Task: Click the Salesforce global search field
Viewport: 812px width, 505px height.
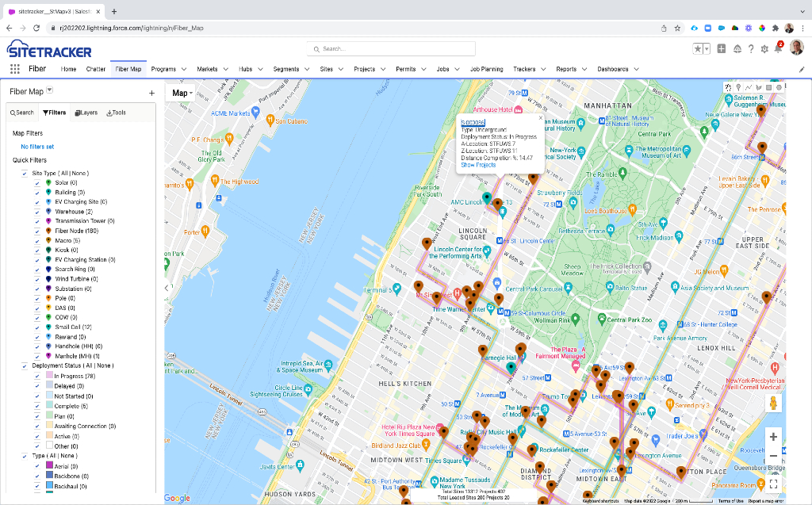Action: click(x=391, y=48)
